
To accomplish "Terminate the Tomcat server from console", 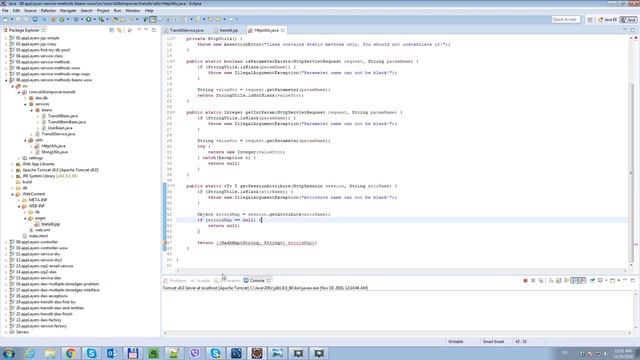I will (525, 280).
